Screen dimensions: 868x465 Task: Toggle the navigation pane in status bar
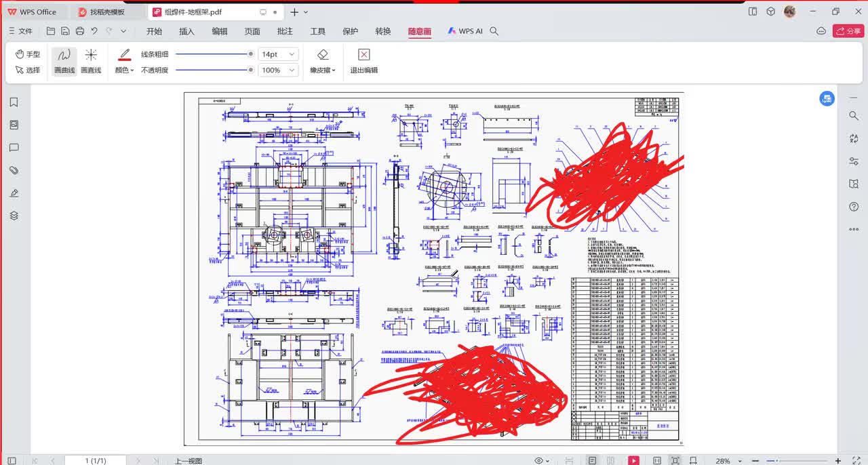12,460
